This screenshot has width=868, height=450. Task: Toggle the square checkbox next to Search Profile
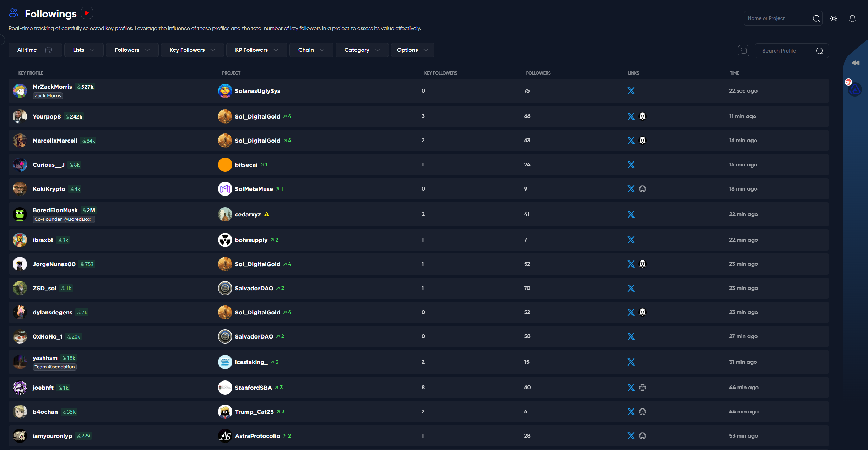(743, 51)
